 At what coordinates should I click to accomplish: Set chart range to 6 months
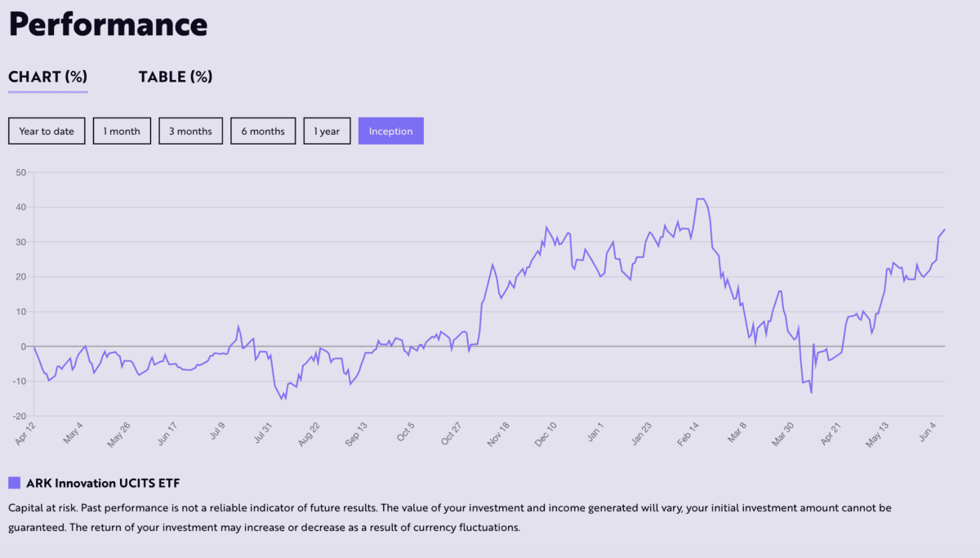pos(263,131)
